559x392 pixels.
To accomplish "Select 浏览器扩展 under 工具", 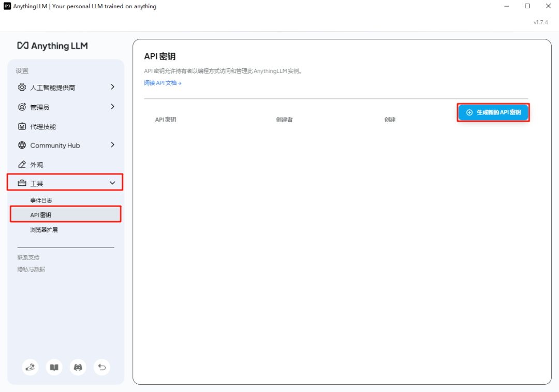I will (x=44, y=230).
